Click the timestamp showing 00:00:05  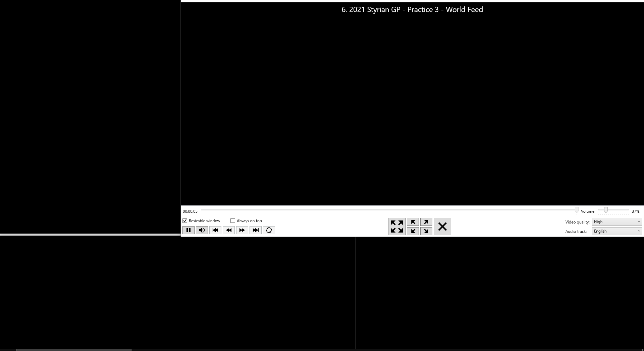coord(190,211)
